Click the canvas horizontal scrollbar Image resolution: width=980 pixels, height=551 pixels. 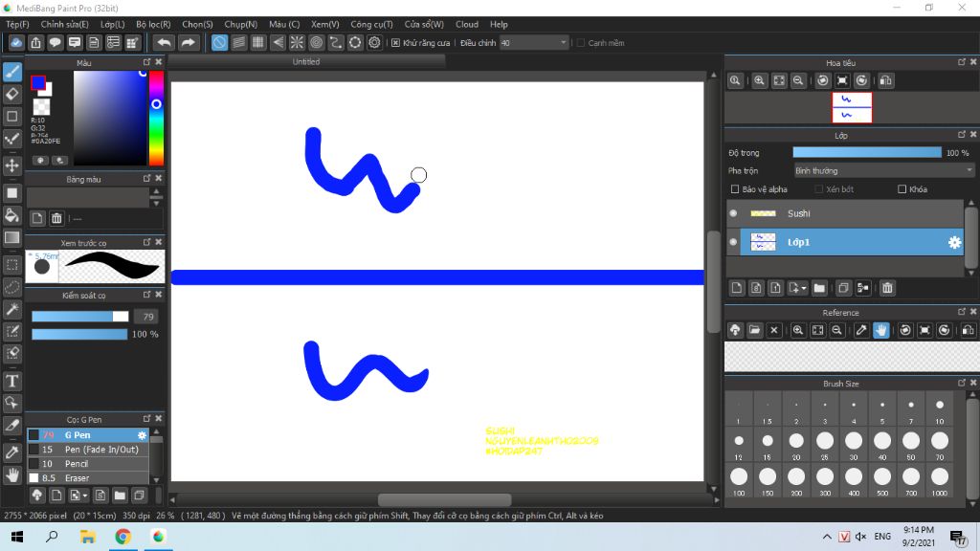pos(444,499)
